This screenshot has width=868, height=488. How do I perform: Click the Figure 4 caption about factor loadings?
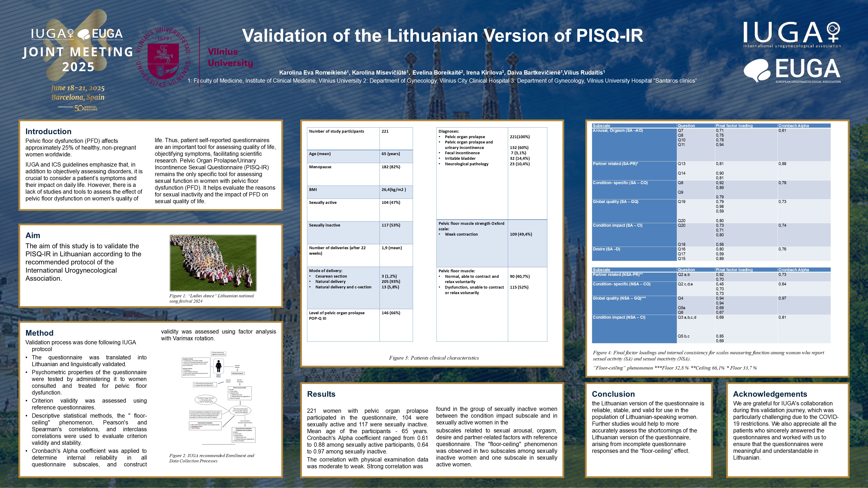708,356
